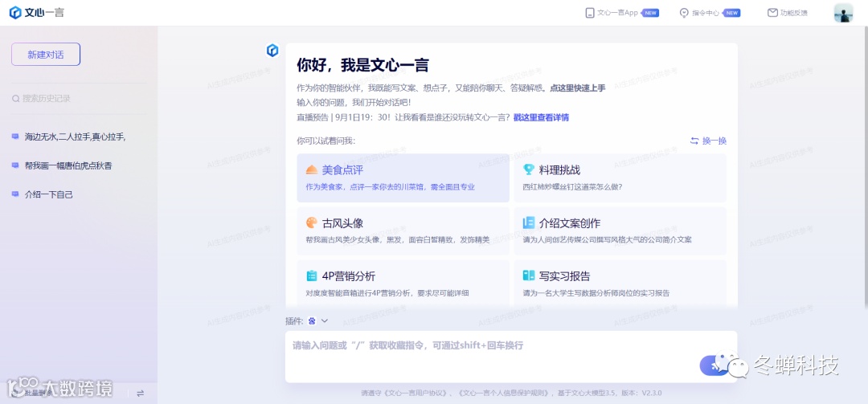Click the 古风头像 palette icon
Image resolution: width=868 pixels, height=404 pixels.
point(312,223)
